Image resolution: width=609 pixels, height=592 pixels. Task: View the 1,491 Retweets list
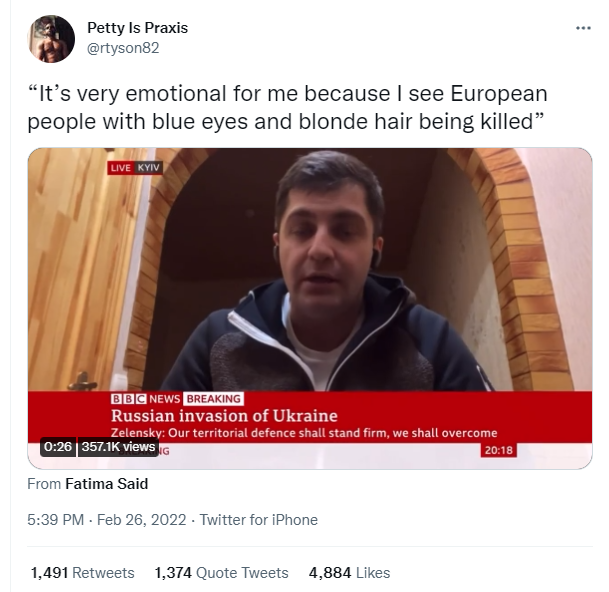coord(82,573)
